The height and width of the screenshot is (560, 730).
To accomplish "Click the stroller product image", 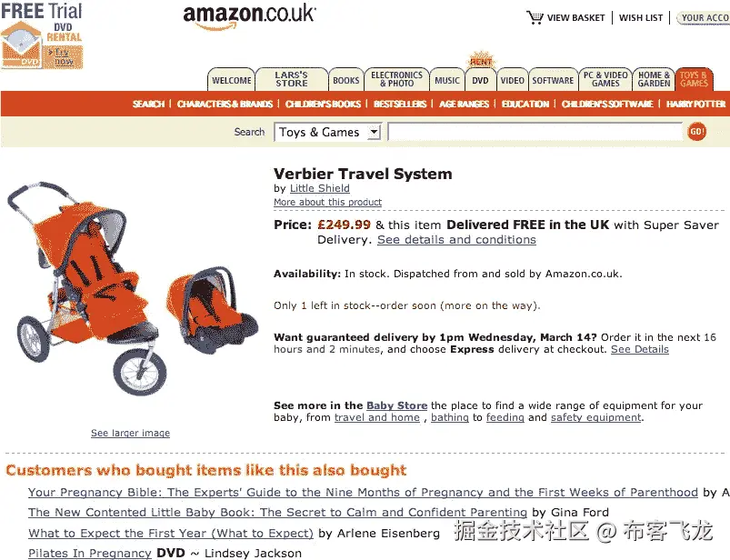I will pos(133,288).
